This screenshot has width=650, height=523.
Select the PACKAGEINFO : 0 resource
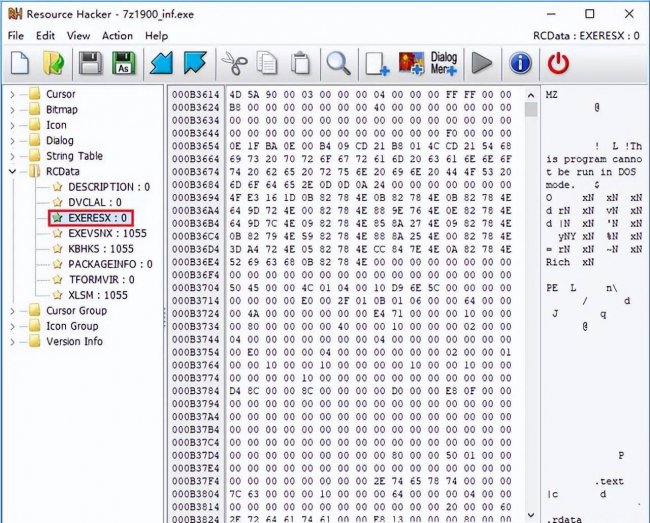(110, 264)
